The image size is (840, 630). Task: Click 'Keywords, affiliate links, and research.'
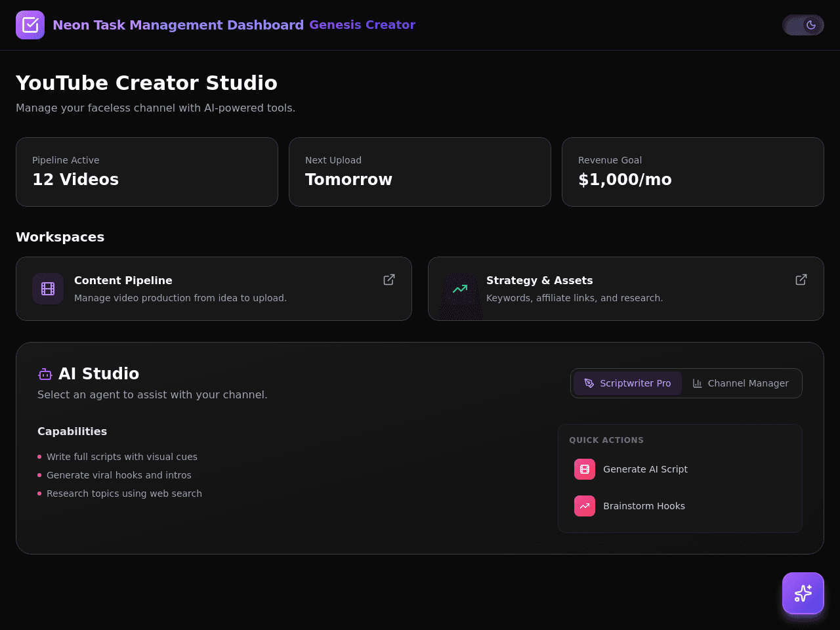pos(575,298)
